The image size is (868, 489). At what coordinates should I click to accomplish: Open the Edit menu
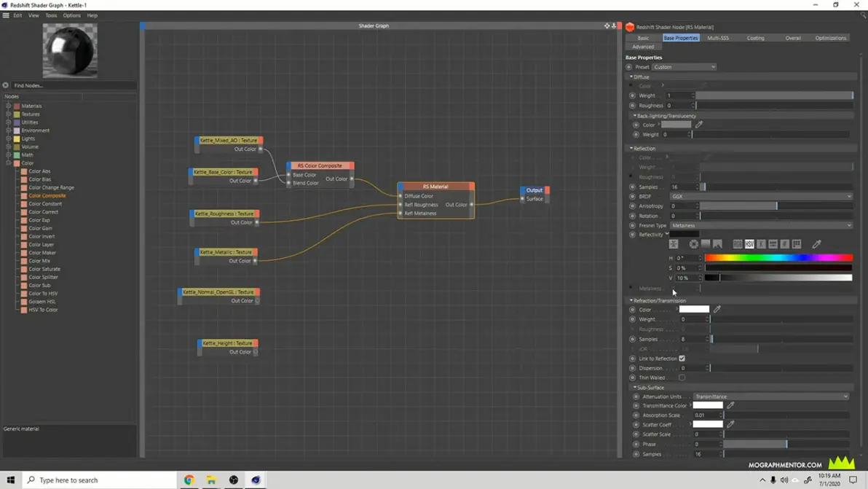(x=17, y=15)
